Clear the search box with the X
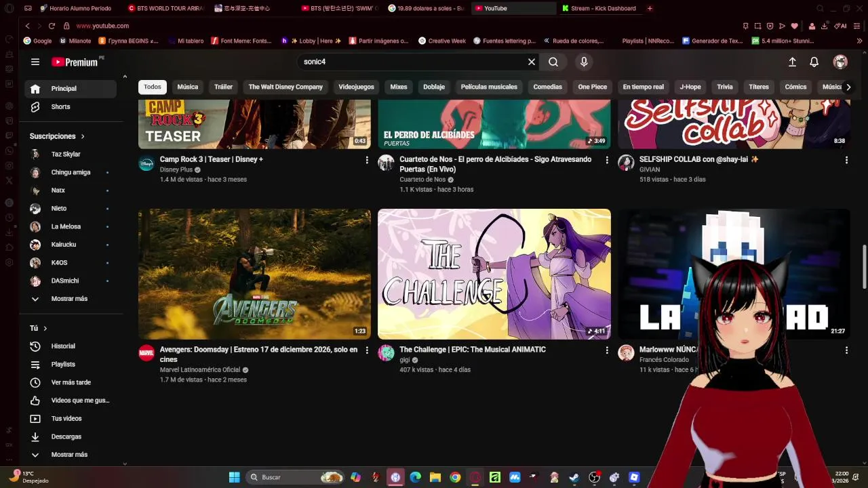This screenshot has height=488, width=868. 532,62
